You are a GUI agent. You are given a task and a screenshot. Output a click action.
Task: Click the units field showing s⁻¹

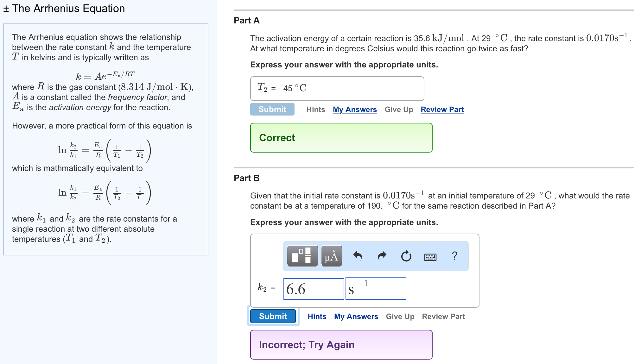coord(376,288)
